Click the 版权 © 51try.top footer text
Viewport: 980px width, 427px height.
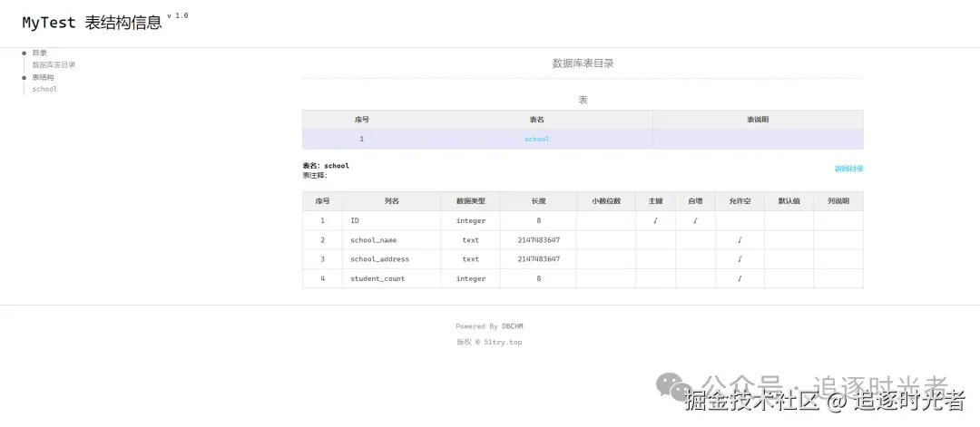tap(489, 342)
